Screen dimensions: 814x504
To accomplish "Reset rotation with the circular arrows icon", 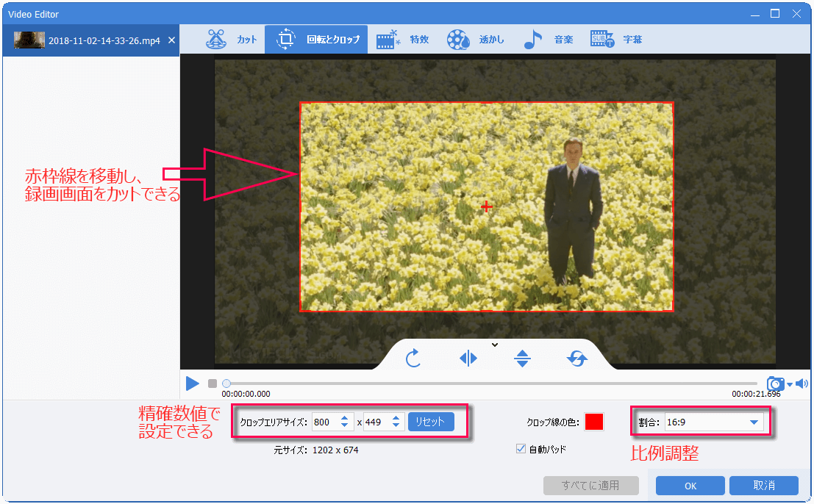I will (x=576, y=358).
